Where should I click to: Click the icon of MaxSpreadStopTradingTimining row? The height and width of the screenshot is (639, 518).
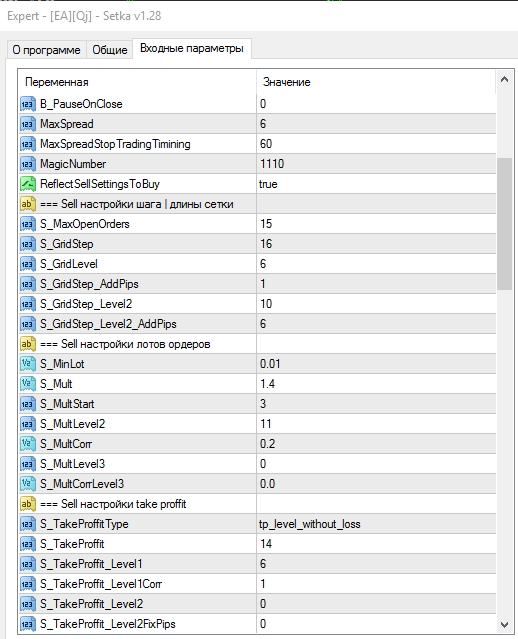28,144
